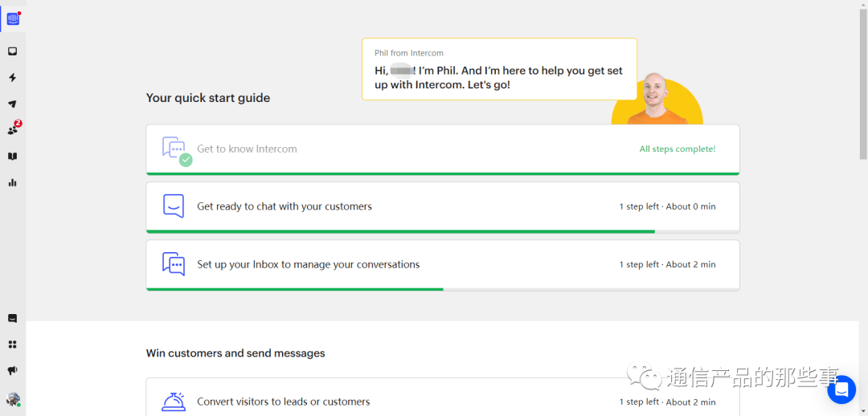Open the Reports bar chart icon
The height and width of the screenshot is (416, 868).
point(12,182)
